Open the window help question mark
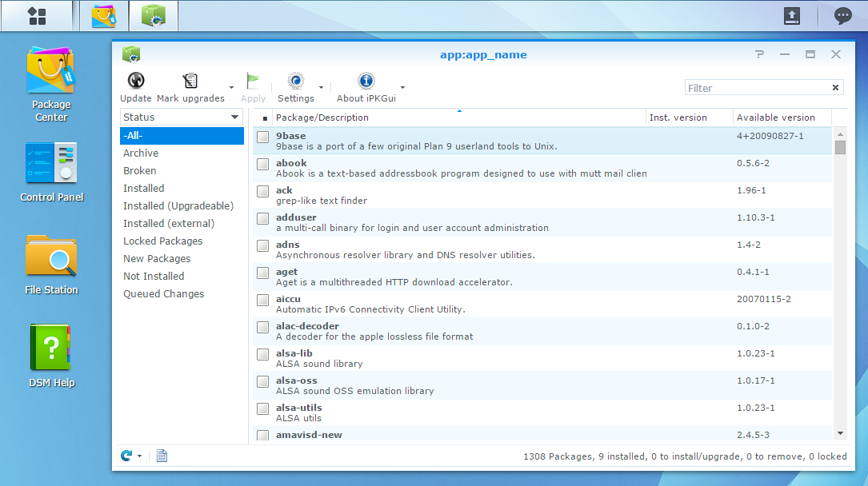This screenshot has width=868, height=486. 759,54
